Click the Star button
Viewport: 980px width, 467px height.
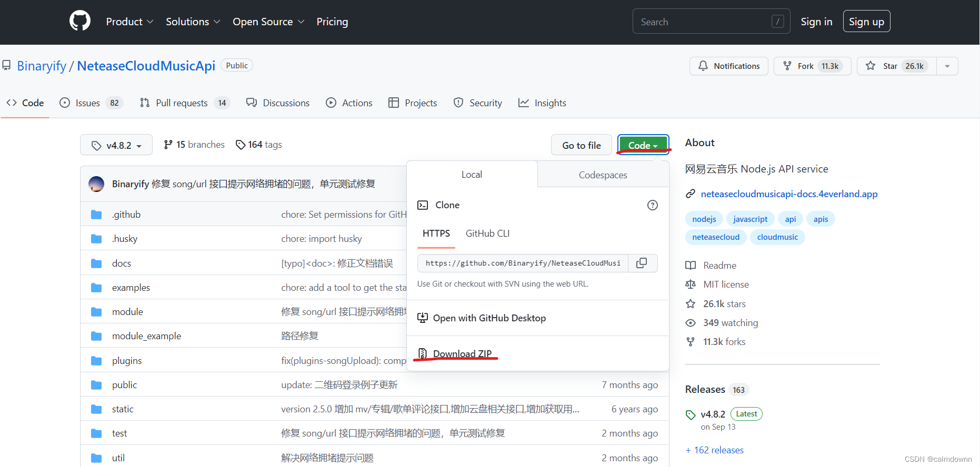pyautogui.click(x=897, y=66)
